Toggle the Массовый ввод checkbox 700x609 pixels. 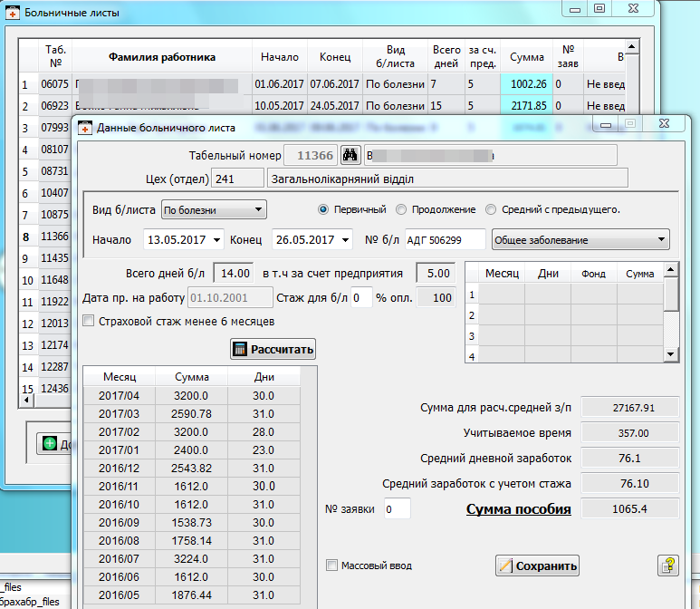click(x=331, y=565)
